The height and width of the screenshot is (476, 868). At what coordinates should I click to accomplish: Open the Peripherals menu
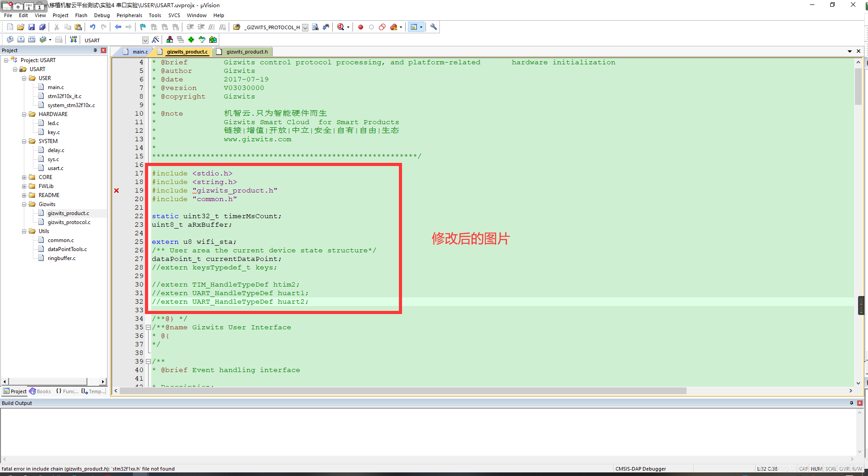129,15
